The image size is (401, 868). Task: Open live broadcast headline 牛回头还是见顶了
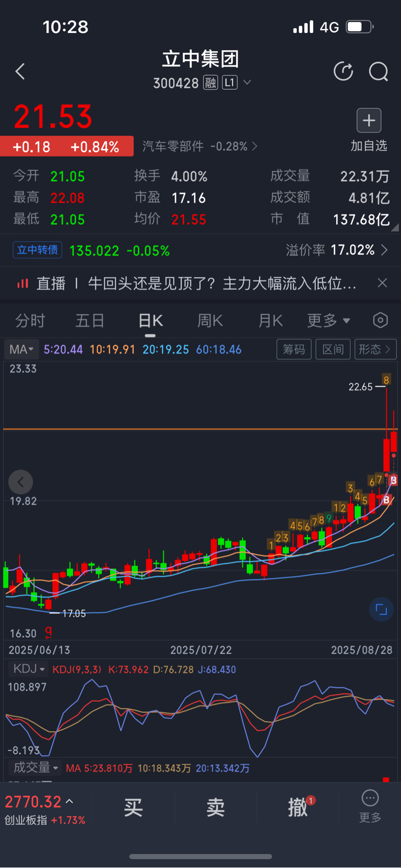tap(222, 283)
